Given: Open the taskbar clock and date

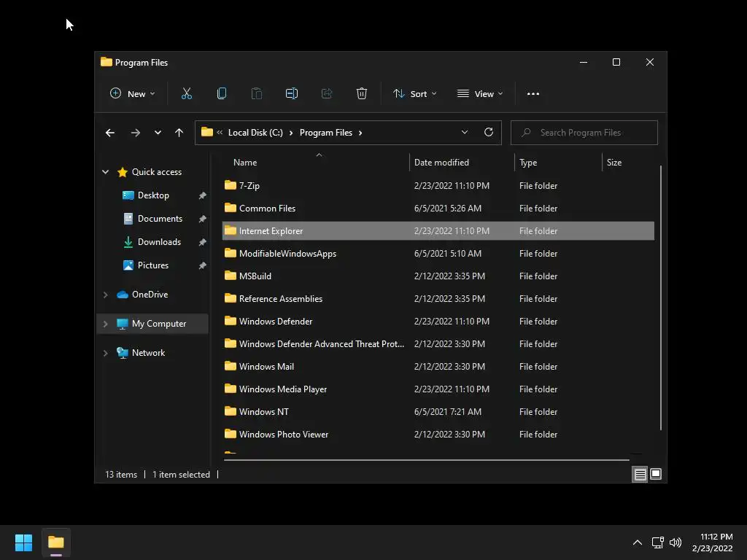Looking at the screenshot, I should click(x=712, y=542).
